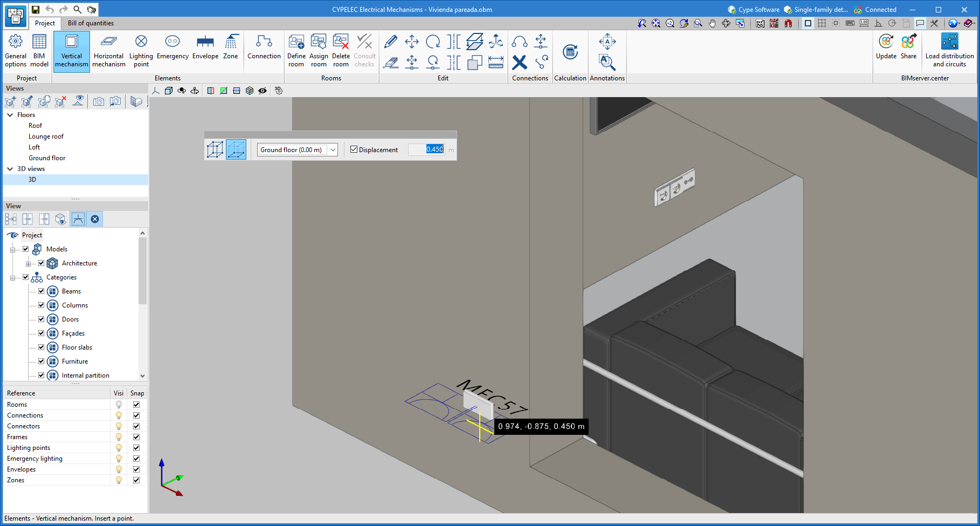Open the Ground floor level dropdown
Image resolution: width=980 pixels, height=526 pixels.
(333, 150)
